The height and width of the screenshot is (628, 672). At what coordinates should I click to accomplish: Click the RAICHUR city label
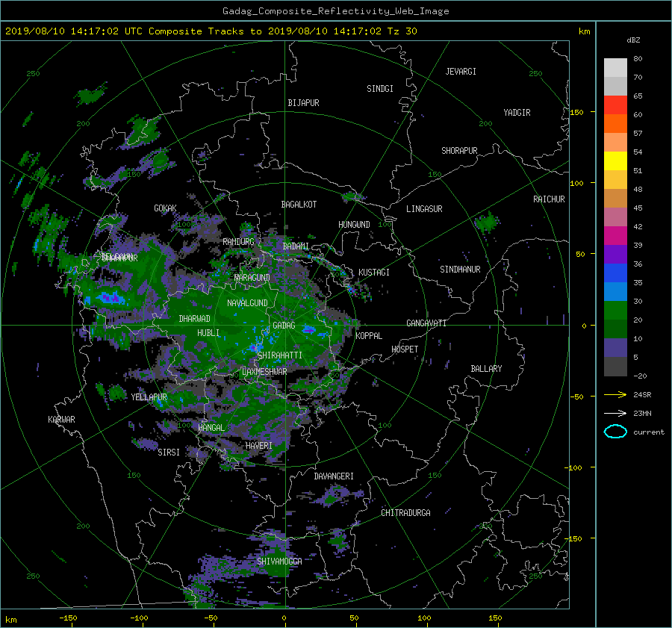[x=549, y=199]
